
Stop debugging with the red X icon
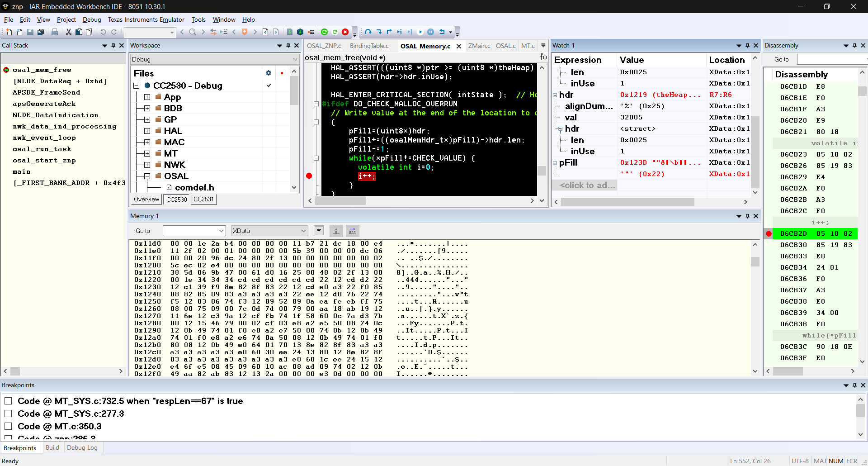point(345,32)
